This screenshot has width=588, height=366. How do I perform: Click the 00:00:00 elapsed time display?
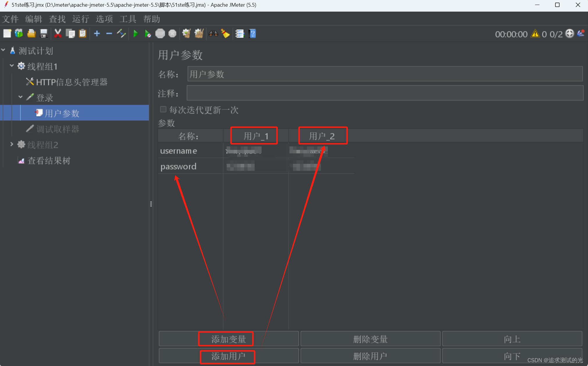(x=511, y=34)
